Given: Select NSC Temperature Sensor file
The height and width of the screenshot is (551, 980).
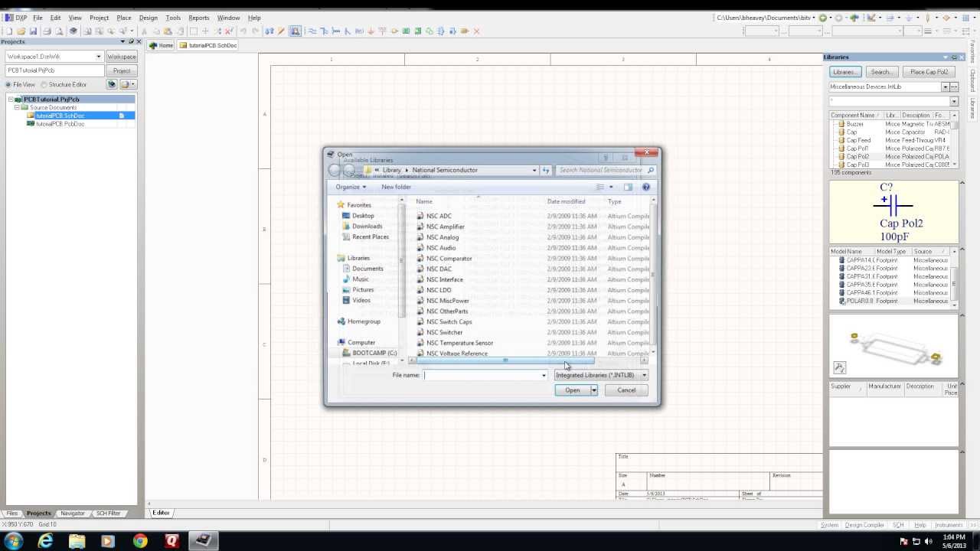Looking at the screenshot, I should click(459, 343).
